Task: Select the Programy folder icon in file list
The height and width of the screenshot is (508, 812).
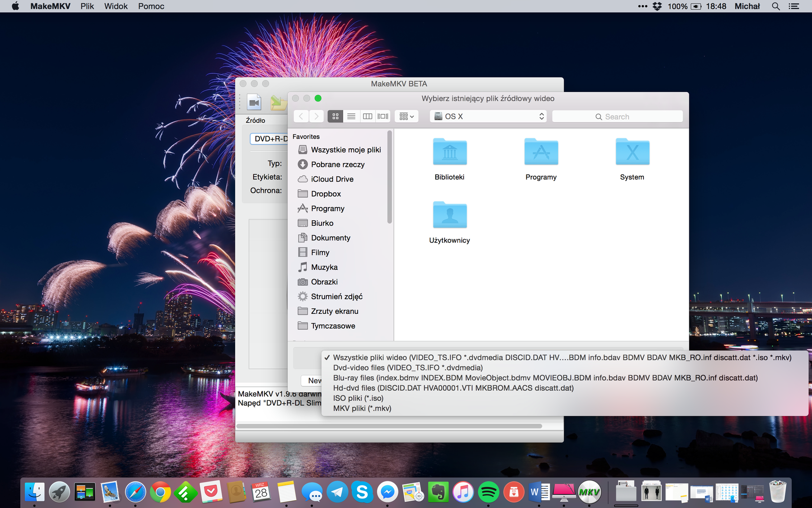Action: coord(541,159)
